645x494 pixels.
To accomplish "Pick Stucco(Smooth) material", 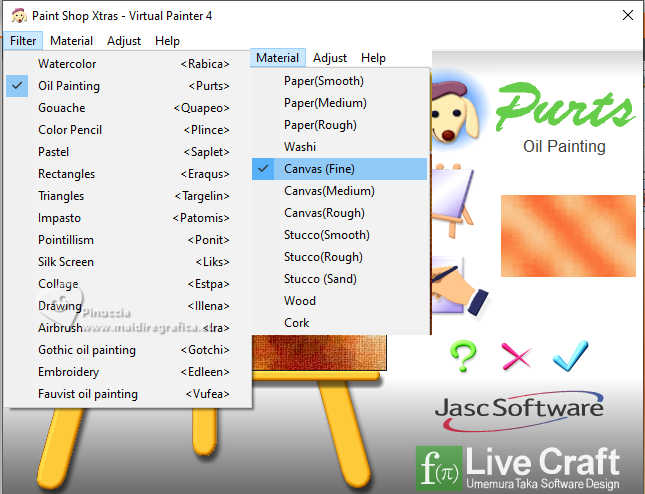I will [x=339, y=235].
